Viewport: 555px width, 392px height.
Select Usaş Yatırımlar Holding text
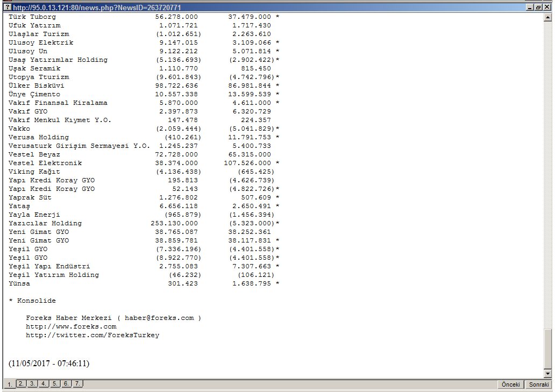(x=58, y=60)
